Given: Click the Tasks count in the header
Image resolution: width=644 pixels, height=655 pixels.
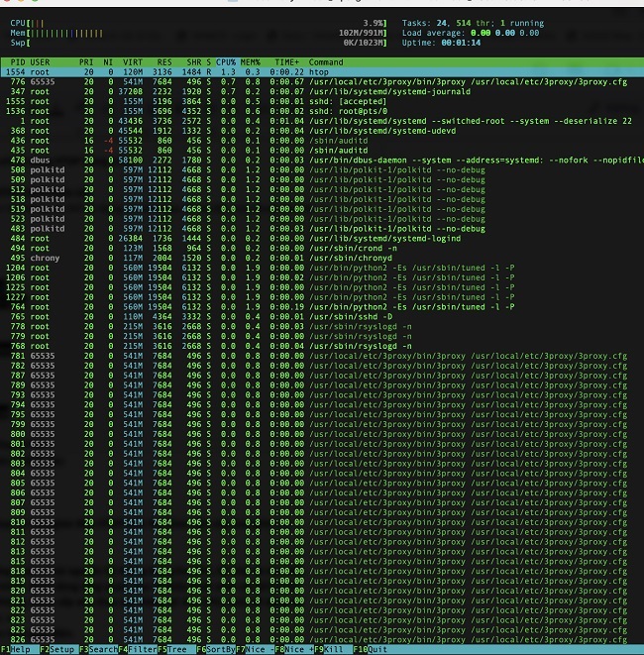Looking at the screenshot, I should pos(473,23).
